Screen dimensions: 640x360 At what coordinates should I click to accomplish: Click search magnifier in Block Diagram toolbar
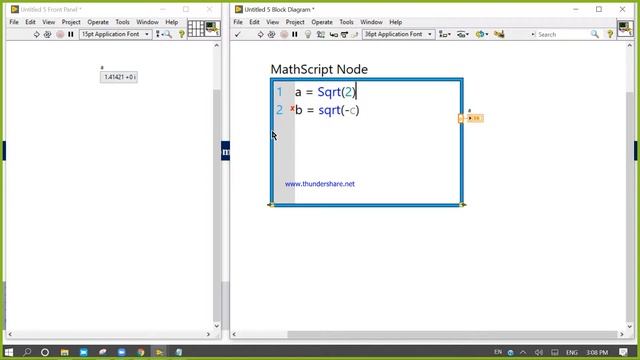point(595,35)
